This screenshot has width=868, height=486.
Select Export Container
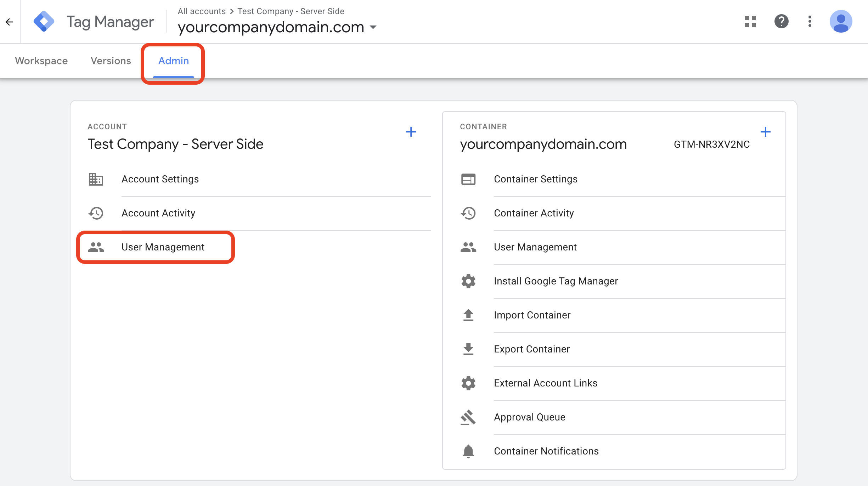531,349
